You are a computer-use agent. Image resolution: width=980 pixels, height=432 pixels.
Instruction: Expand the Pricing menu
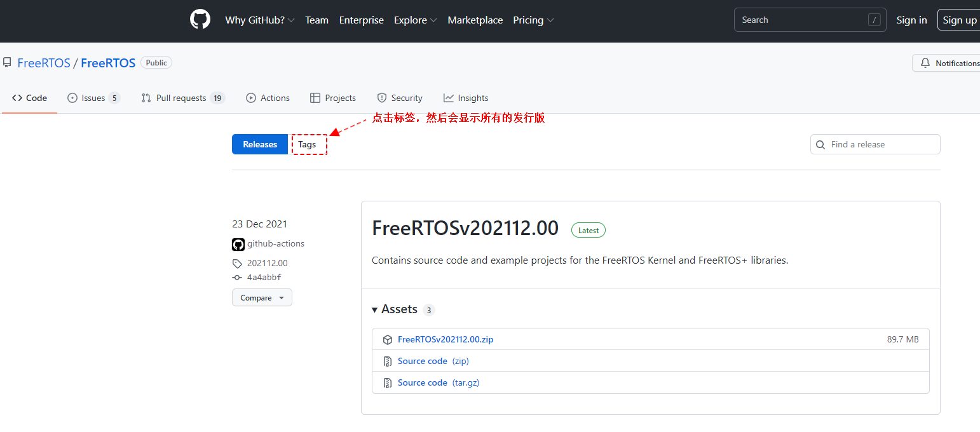pyautogui.click(x=533, y=20)
